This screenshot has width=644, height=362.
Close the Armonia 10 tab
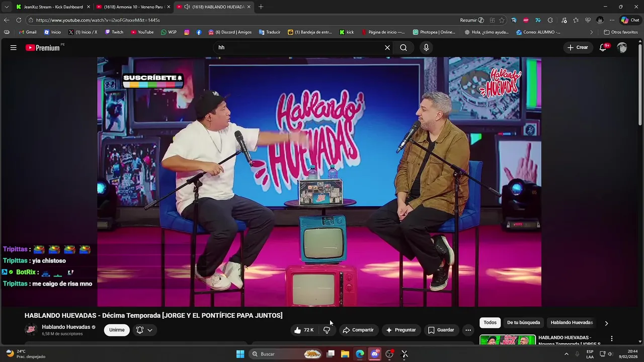[x=169, y=7]
